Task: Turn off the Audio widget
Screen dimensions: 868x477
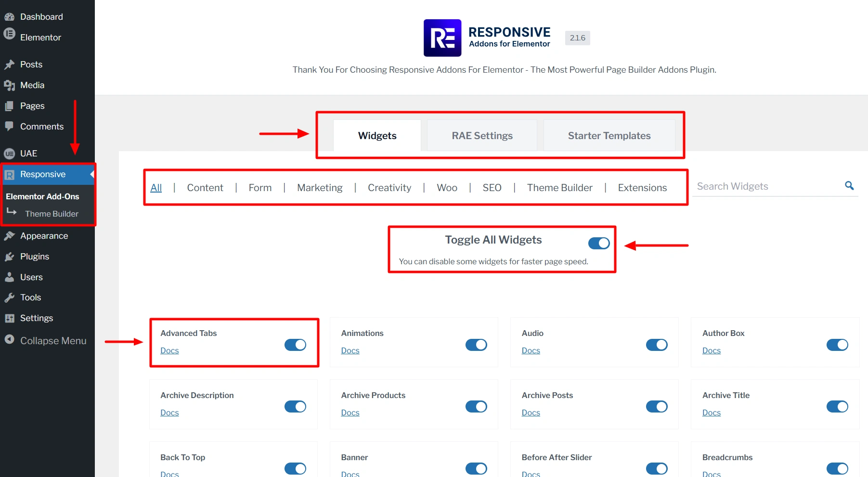Action: click(657, 345)
